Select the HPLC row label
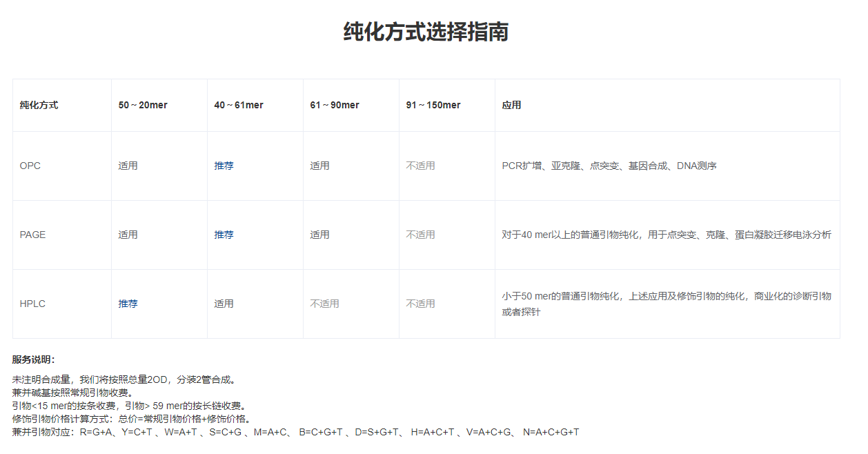This screenshot has height=454, width=868. pyautogui.click(x=32, y=304)
